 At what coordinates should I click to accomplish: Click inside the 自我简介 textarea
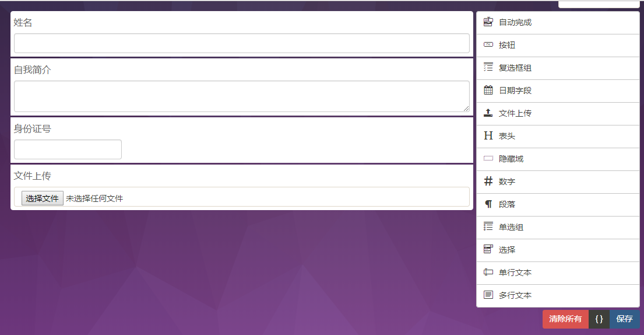pyautogui.click(x=241, y=96)
